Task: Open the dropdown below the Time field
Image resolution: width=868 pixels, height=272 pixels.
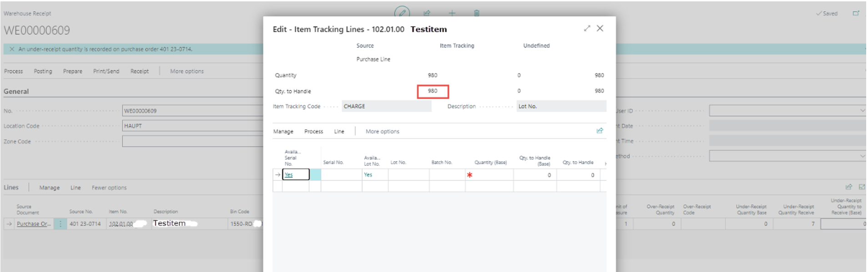Action: [x=862, y=156]
